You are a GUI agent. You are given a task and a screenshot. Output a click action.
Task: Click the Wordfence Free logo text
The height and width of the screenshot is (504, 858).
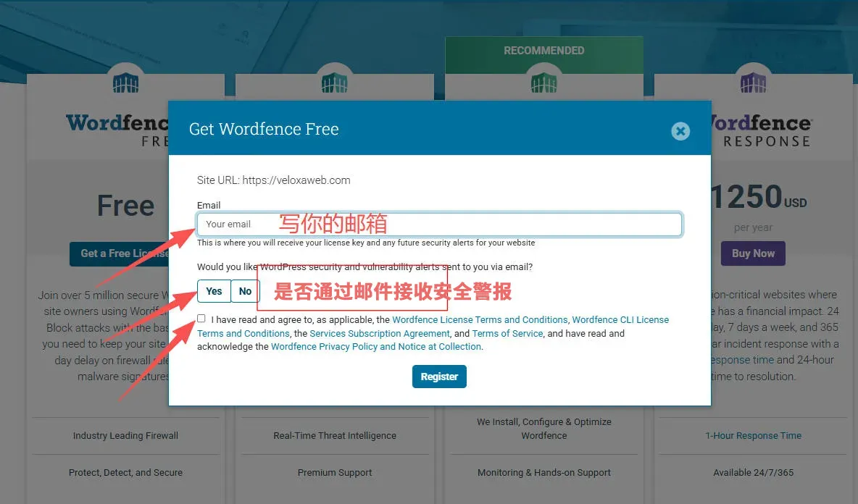click(x=116, y=130)
